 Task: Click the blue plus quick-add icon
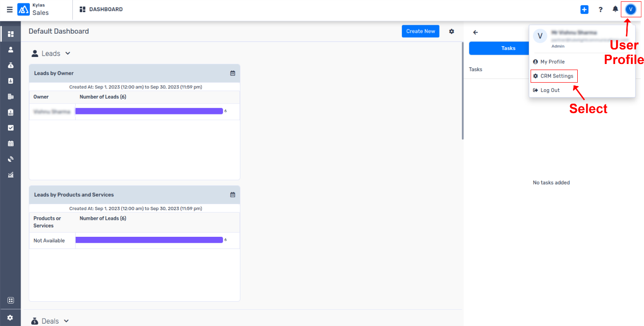584,9
